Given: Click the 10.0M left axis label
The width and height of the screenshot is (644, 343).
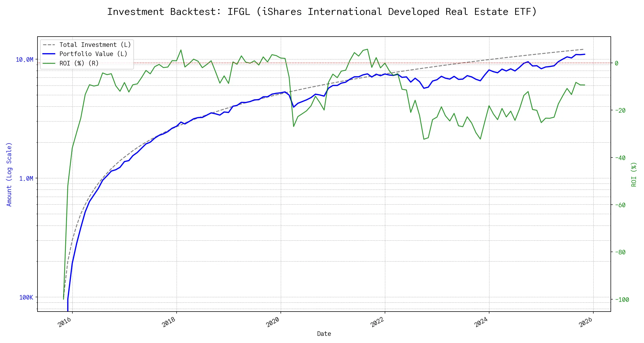Looking at the screenshot, I should coord(24,59).
